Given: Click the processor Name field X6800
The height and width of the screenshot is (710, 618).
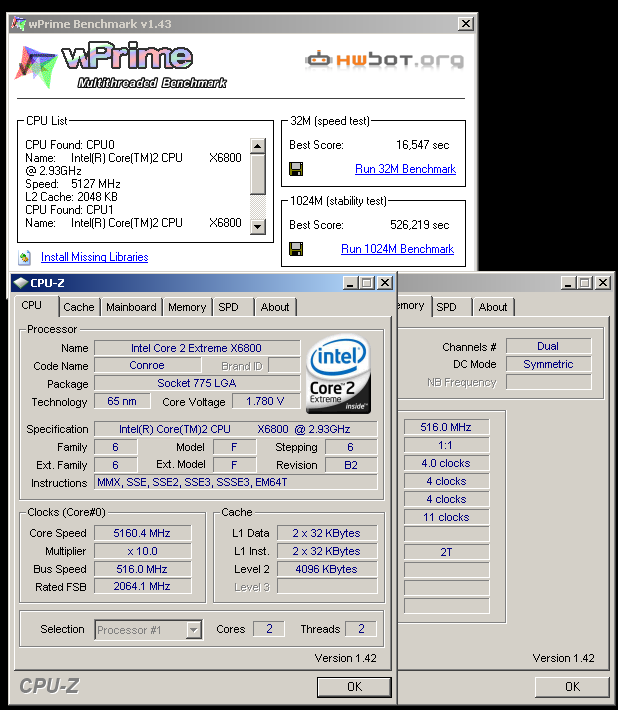Looking at the screenshot, I should coord(197,348).
